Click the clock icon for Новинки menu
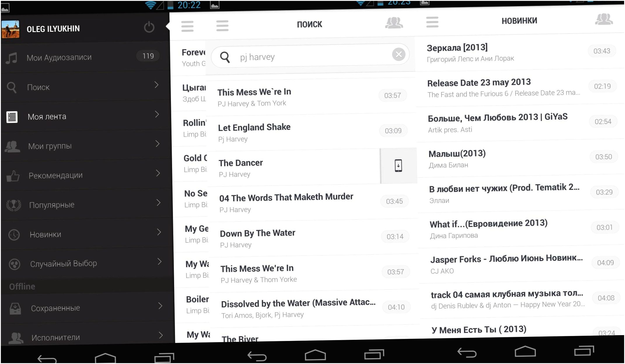Screen dimensions: 625x364 (14, 235)
